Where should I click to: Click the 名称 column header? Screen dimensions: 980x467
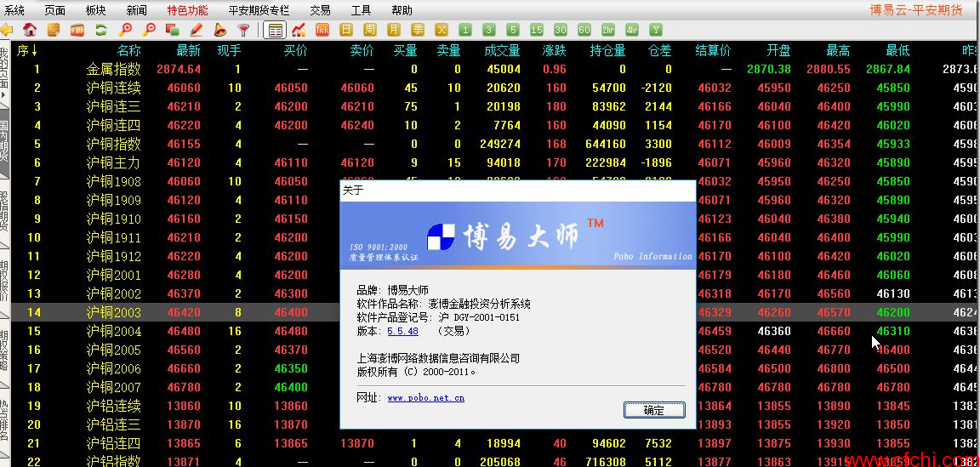coord(128,50)
